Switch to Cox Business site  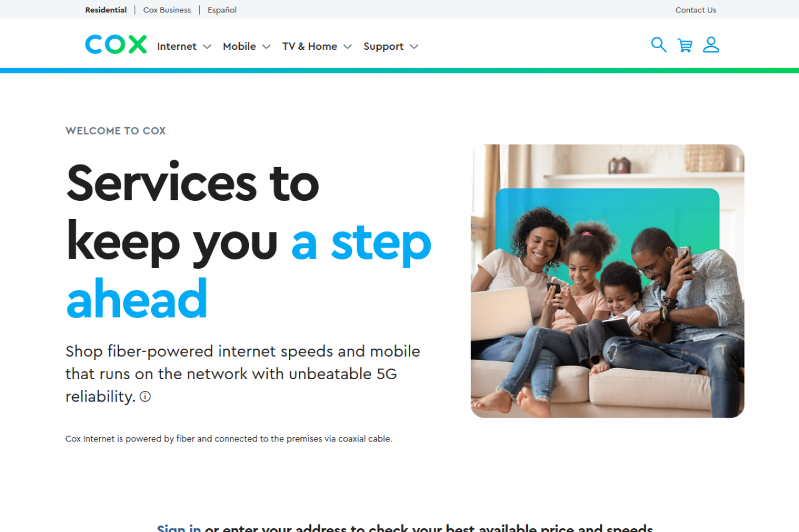click(167, 10)
